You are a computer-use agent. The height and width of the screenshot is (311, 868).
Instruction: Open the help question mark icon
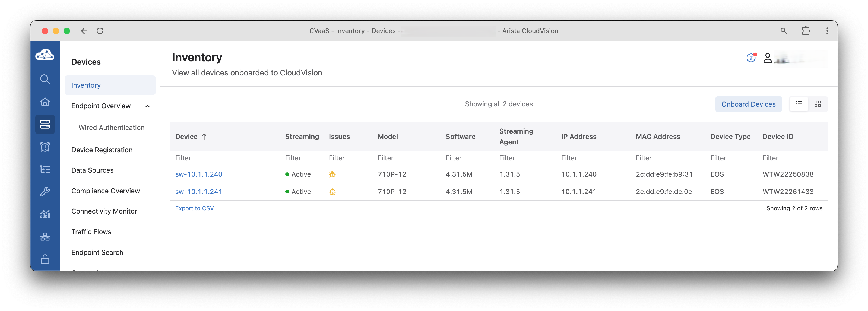pyautogui.click(x=751, y=58)
